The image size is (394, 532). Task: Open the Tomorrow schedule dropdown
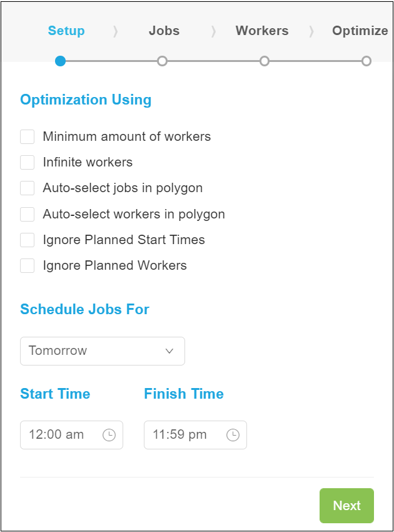tap(102, 351)
